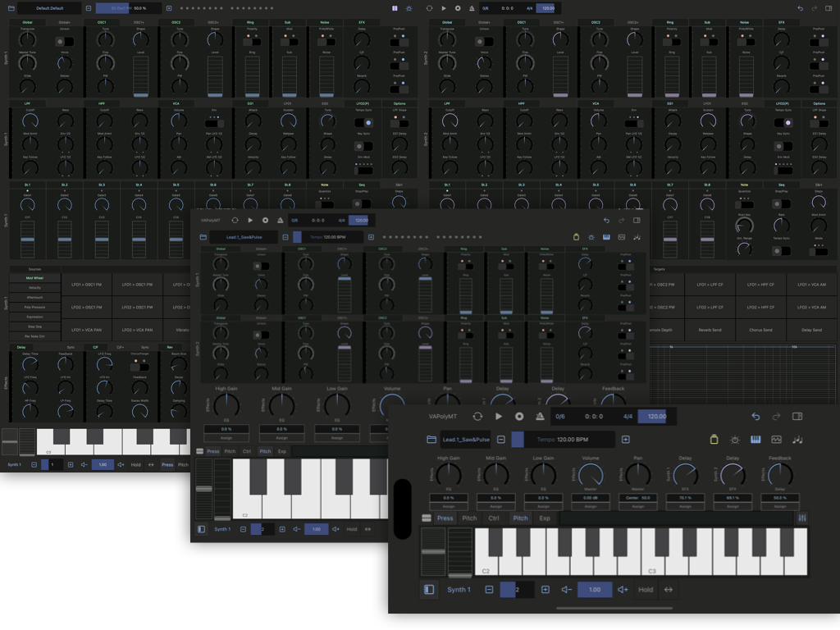Click plus stepper next to Tempo 120.00 BPM
The width and height of the screenshot is (840, 630).
point(625,440)
